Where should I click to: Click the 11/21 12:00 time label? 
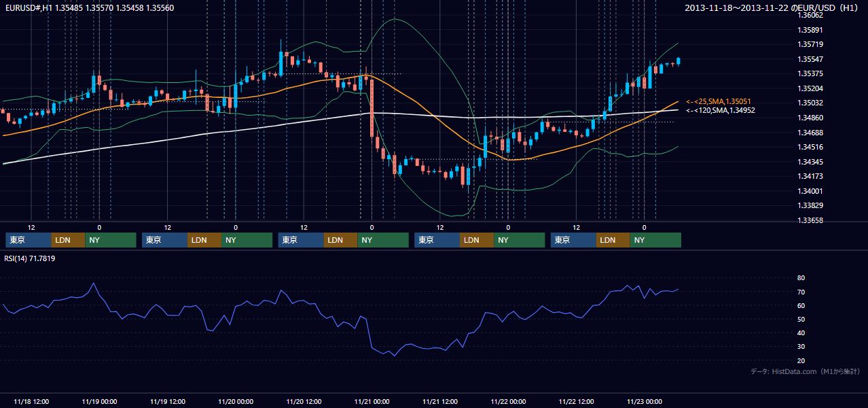pyautogui.click(x=440, y=401)
